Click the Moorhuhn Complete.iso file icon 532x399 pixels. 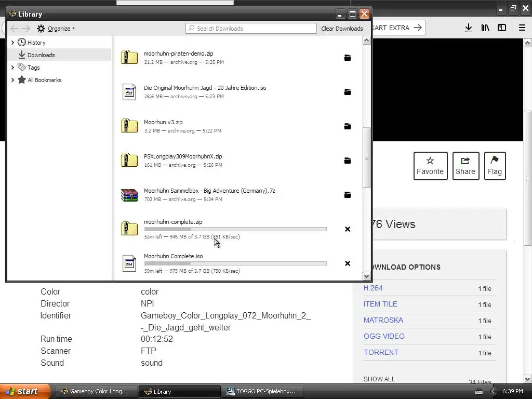coord(129,263)
